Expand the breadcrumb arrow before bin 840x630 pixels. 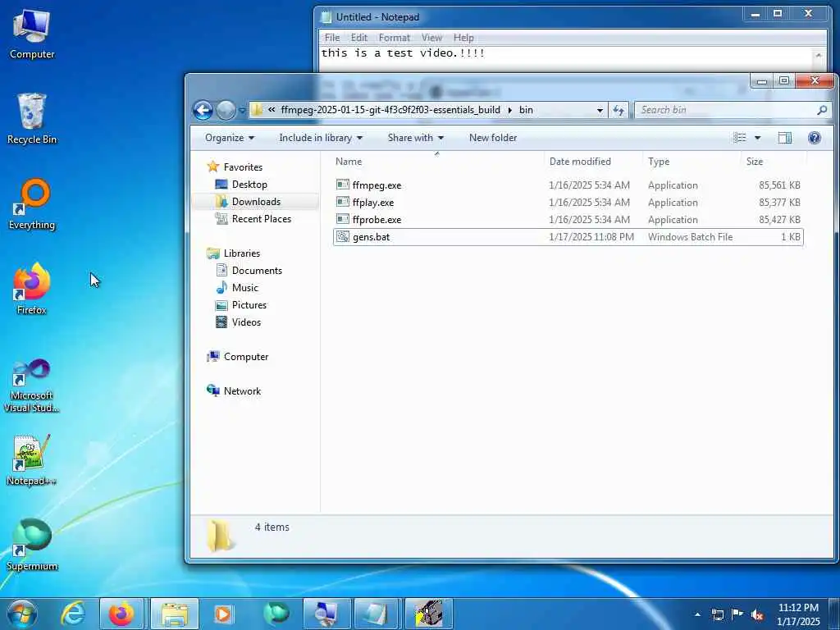509,111
